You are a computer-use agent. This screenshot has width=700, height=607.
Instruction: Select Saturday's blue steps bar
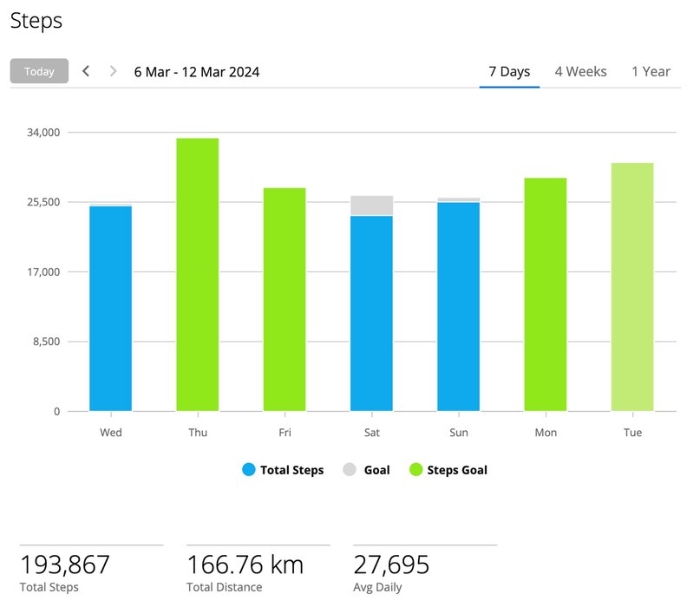(371, 313)
